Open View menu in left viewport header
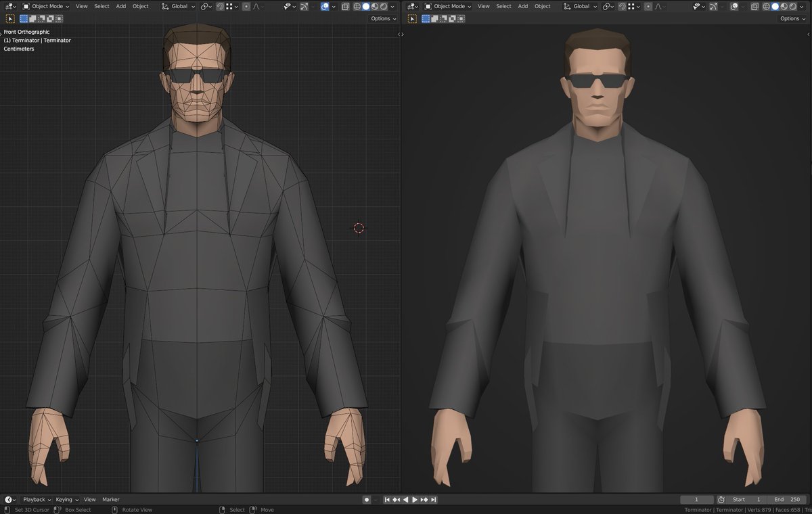 point(81,6)
